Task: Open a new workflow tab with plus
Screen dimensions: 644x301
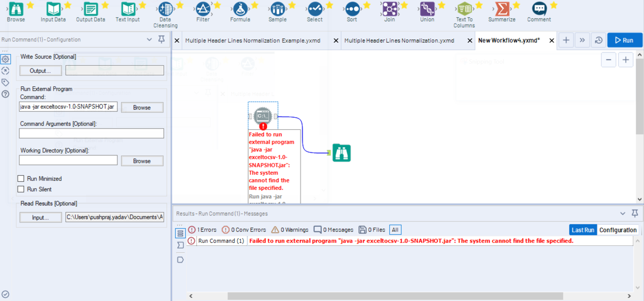Action: pyautogui.click(x=566, y=40)
